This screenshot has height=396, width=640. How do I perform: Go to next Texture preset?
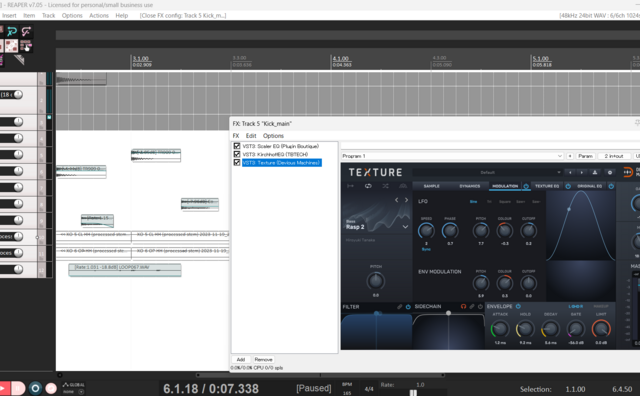pos(582,172)
